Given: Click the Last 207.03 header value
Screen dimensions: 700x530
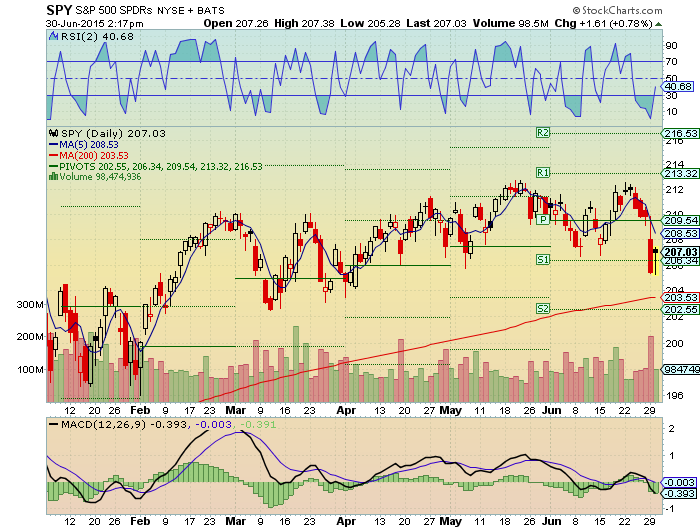Looking at the screenshot, I should tap(436, 23).
